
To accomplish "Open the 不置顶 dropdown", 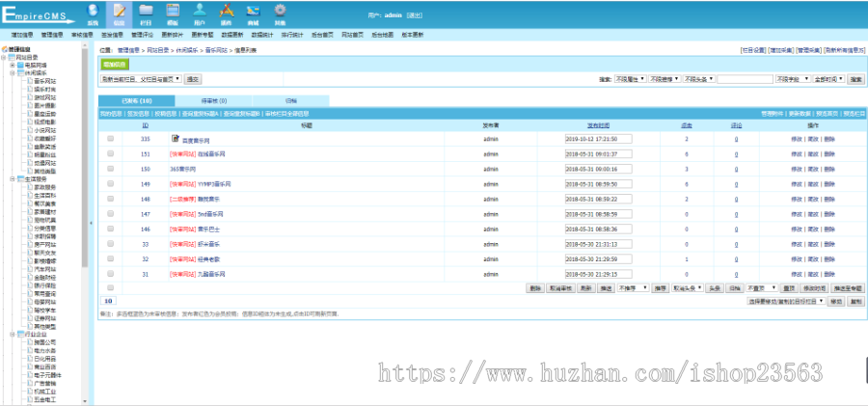I will pyautogui.click(x=762, y=288).
